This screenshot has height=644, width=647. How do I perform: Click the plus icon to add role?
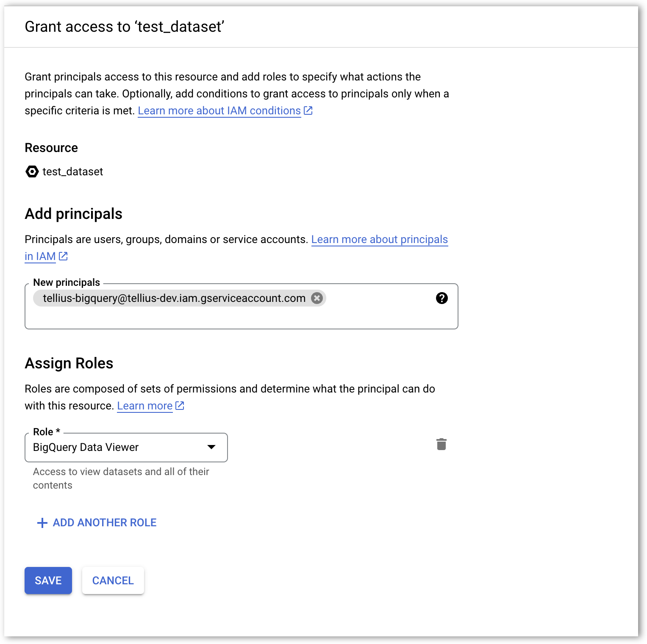coord(42,523)
